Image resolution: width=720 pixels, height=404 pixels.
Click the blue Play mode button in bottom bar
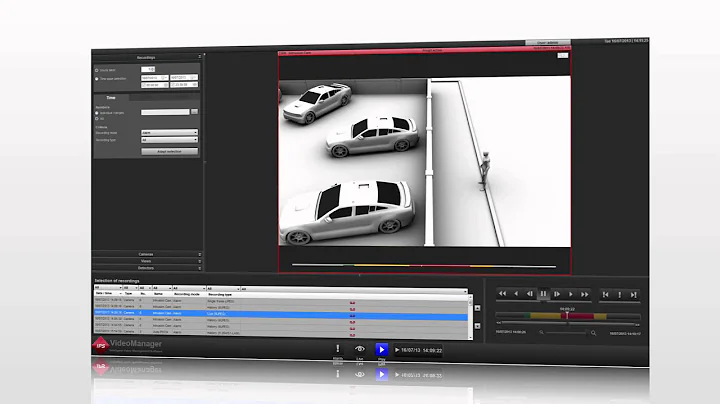click(381, 349)
